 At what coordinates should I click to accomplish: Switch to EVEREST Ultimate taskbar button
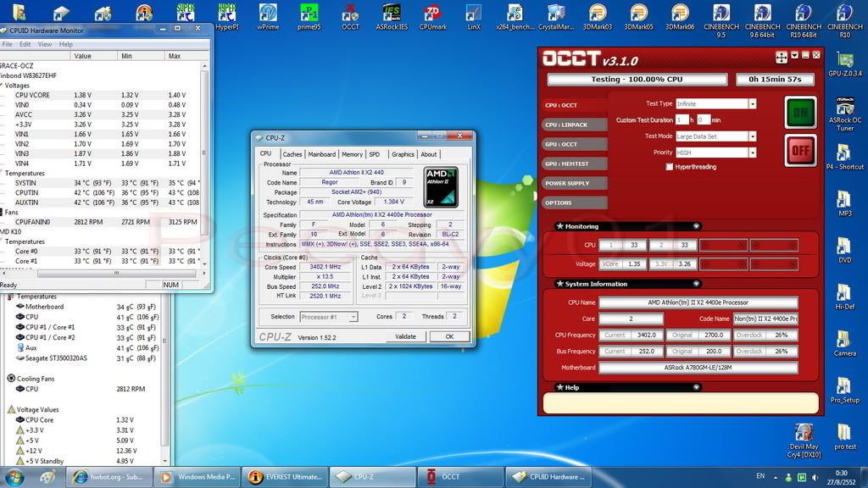click(285, 477)
